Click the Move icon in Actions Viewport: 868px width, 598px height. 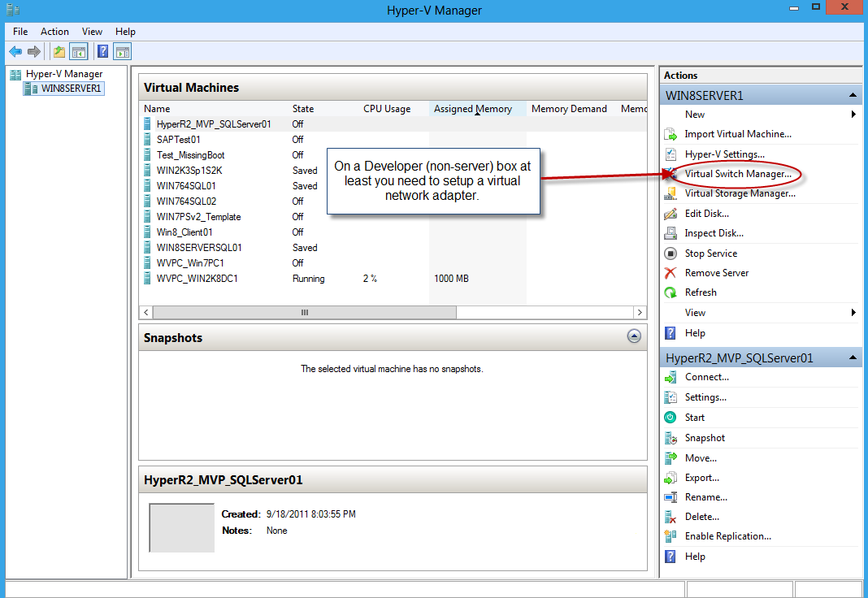[671, 458]
